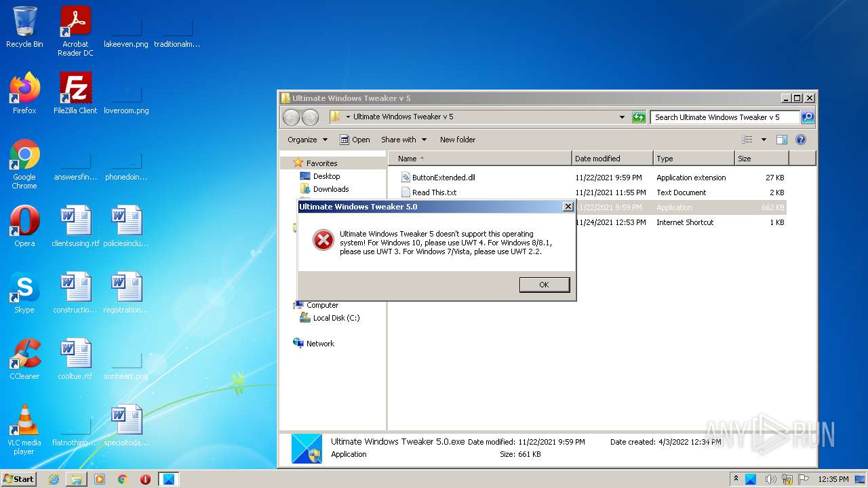Screen dimensions: 868x488
Task: Open the Organize dropdown menu
Action: [x=307, y=140]
